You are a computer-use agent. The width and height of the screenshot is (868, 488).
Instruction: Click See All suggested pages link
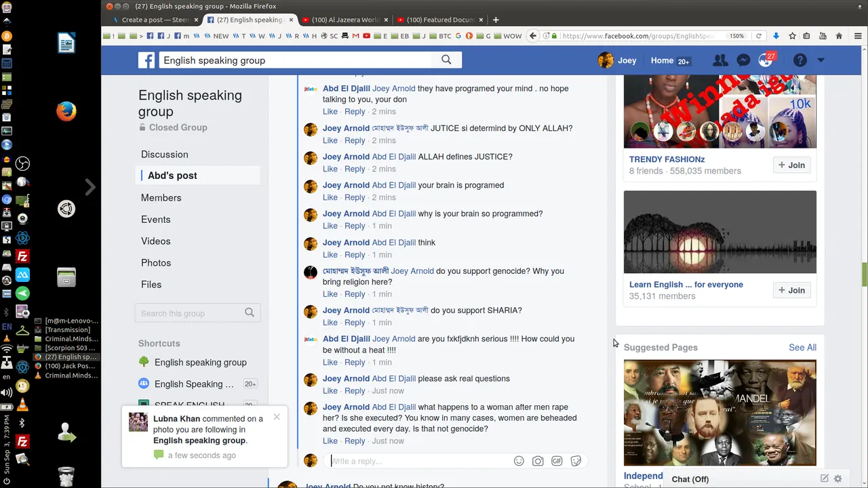coord(802,347)
